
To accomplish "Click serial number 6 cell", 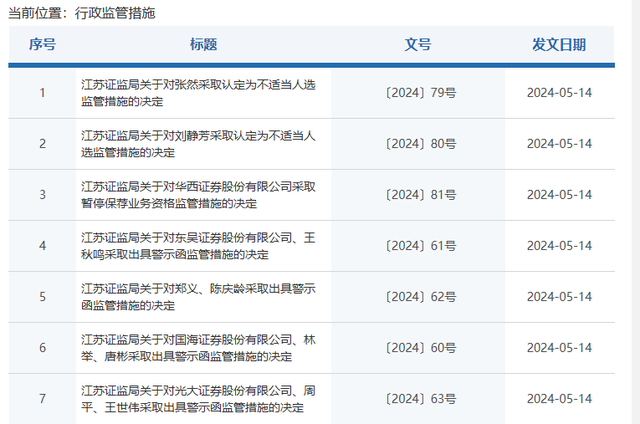I will (x=42, y=348).
